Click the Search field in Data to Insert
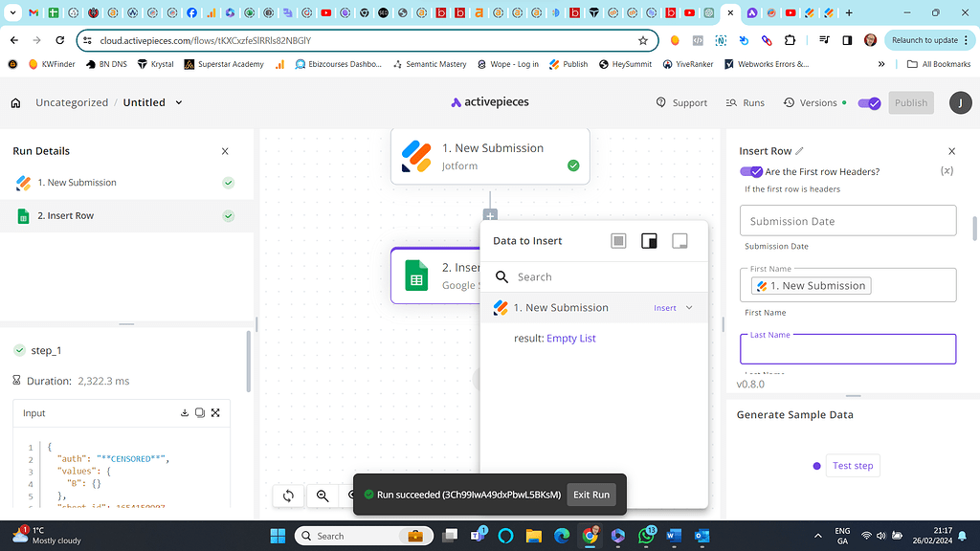The height and width of the screenshot is (551, 980). pos(593,276)
